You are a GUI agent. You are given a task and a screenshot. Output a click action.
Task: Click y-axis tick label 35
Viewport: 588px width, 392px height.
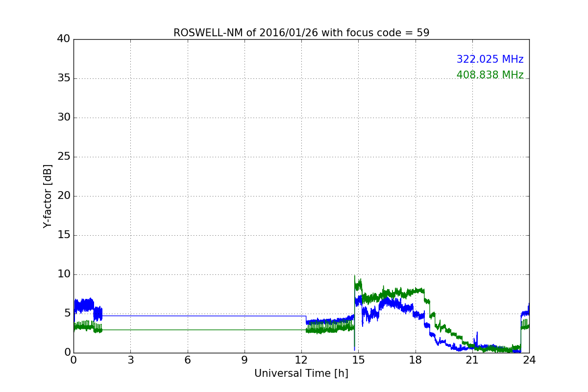click(64, 78)
